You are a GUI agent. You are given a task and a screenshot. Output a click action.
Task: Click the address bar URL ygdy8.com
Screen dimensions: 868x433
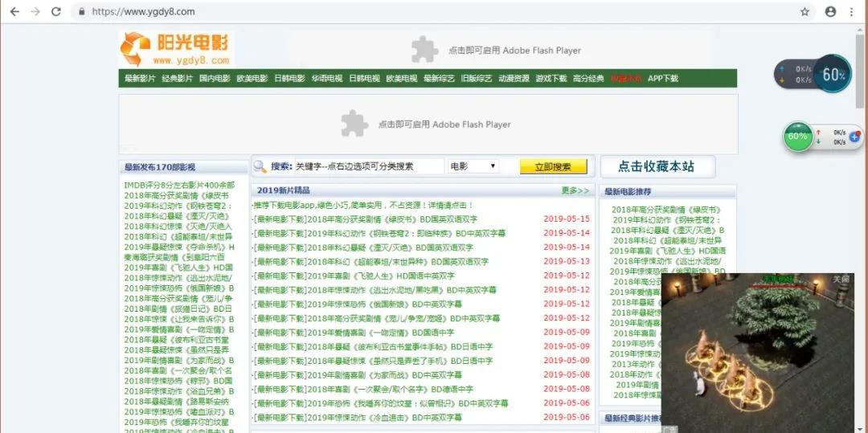point(143,11)
